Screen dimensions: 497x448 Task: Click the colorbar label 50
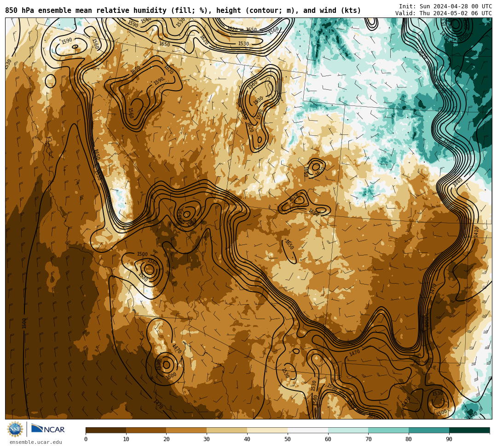pyautogui.click(x=288, y=439)
